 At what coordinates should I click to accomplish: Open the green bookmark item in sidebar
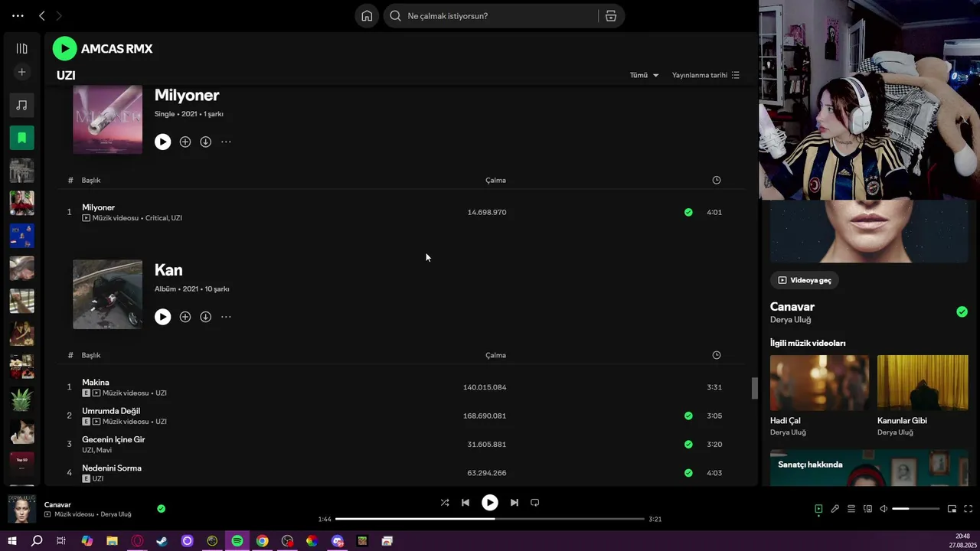(21, 138)
